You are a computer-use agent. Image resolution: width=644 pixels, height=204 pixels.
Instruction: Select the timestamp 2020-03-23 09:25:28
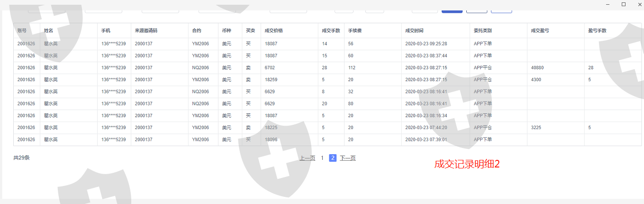click(x=426, y=44)
